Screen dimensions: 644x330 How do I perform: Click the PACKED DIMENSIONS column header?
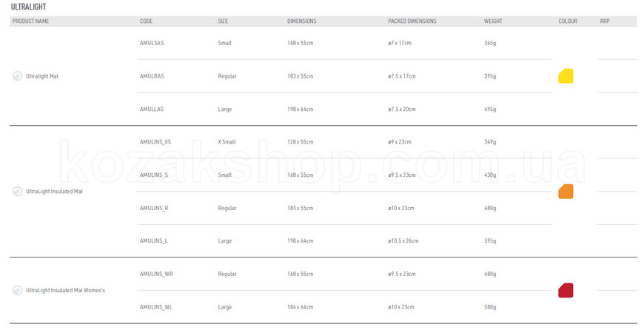tap(412, 21)
